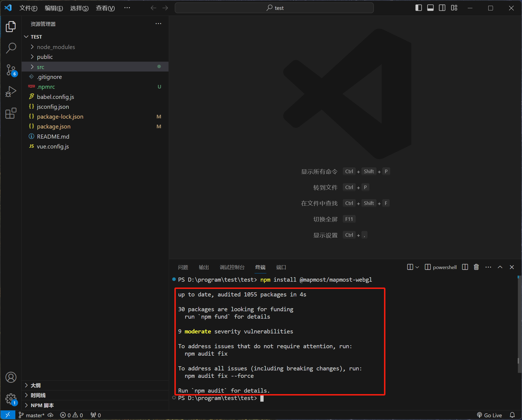Open vue.config.js file

(95, 146)
